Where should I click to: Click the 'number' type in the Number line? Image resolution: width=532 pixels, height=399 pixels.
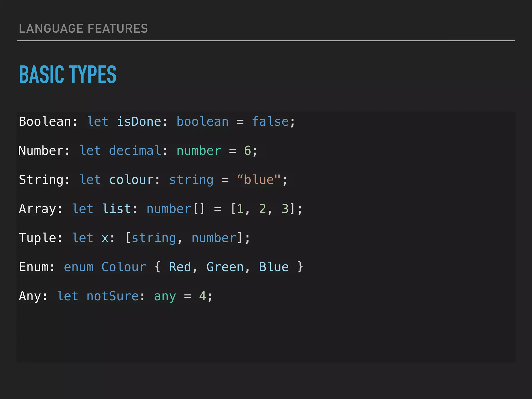(x=199, y=151)
